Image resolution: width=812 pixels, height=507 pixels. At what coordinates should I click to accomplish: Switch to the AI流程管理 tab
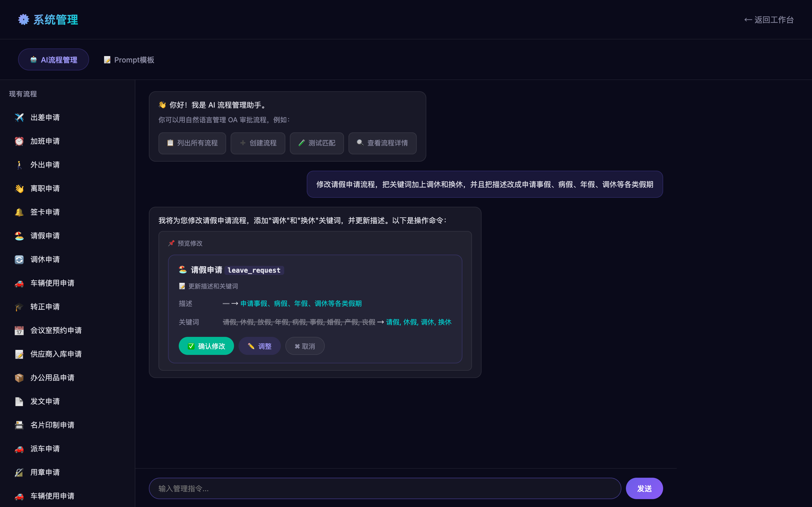coord(53,59)
